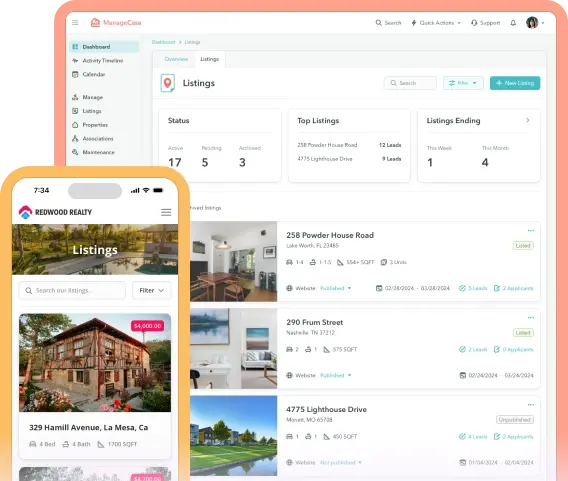Open the 329 Hamill Avenue house photo
The image size is (568, 481).
(95, 363)
